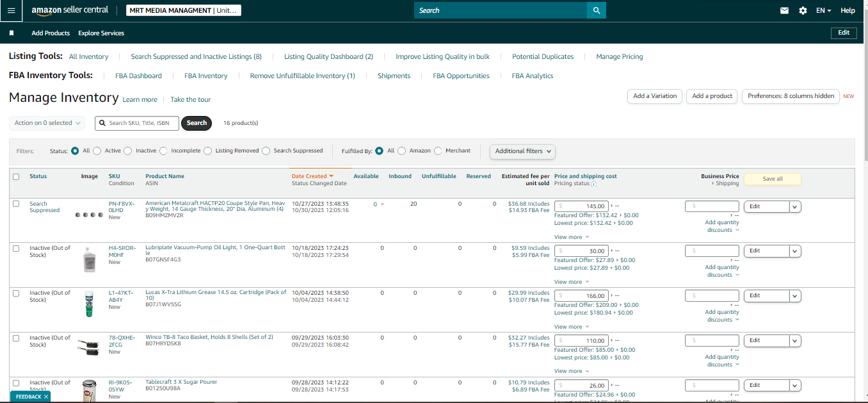This screenshot has height=403, width=868.
Task: Click the Pricing status info icon
Action: pos(593,184)
